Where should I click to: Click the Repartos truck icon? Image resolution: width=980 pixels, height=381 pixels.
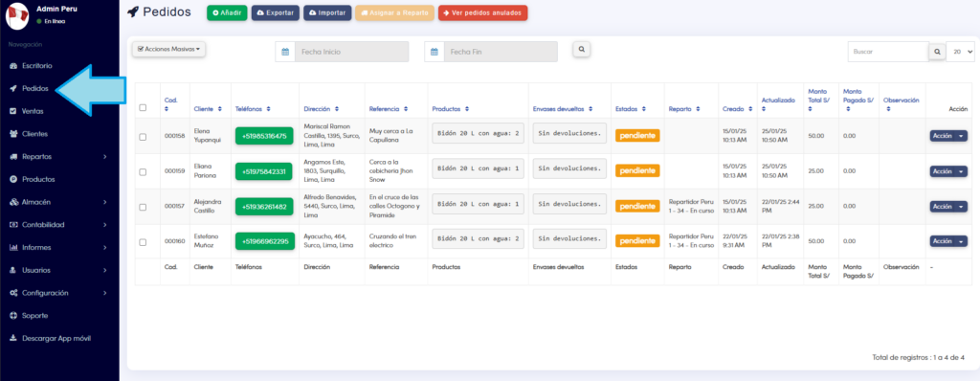13,156
